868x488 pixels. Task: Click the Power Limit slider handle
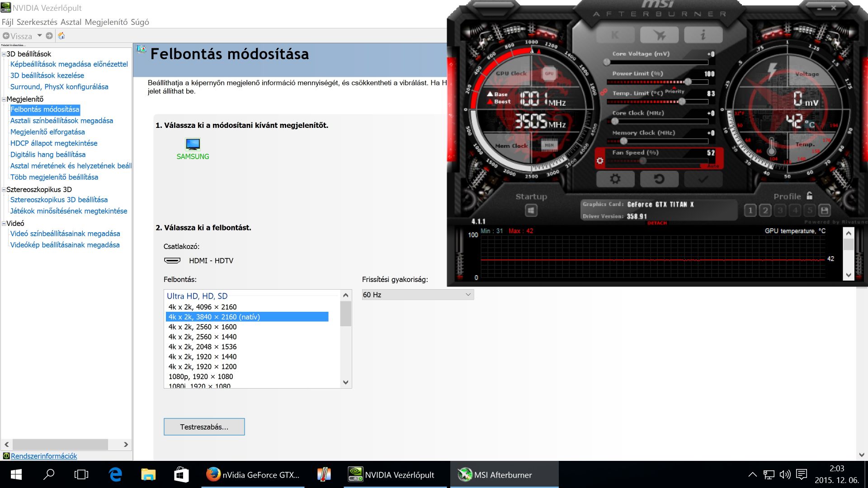pyautogui.click(x=688, y=82)
